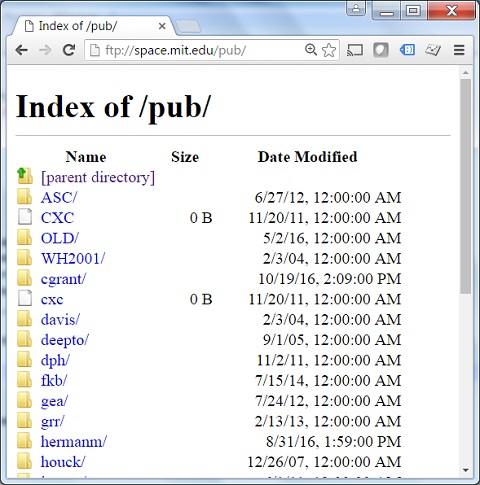Close the Chrome window

[451, 10]
